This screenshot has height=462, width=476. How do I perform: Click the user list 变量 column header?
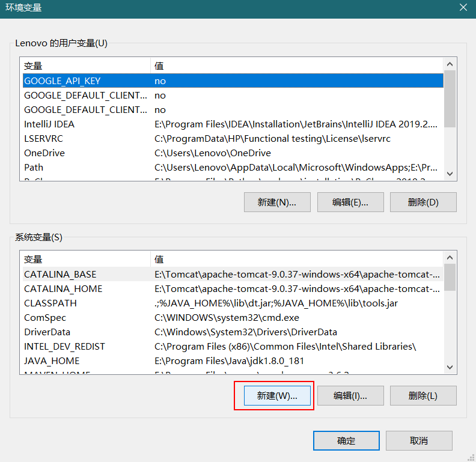(x=33, y=66)
